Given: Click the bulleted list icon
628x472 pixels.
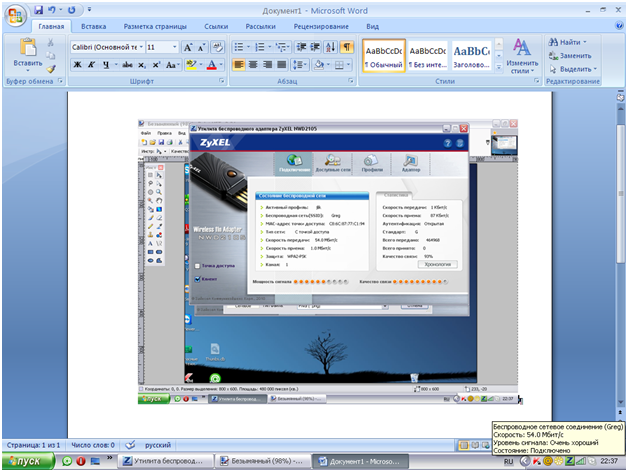Looking at the screenshot, I should coord(239,48).
